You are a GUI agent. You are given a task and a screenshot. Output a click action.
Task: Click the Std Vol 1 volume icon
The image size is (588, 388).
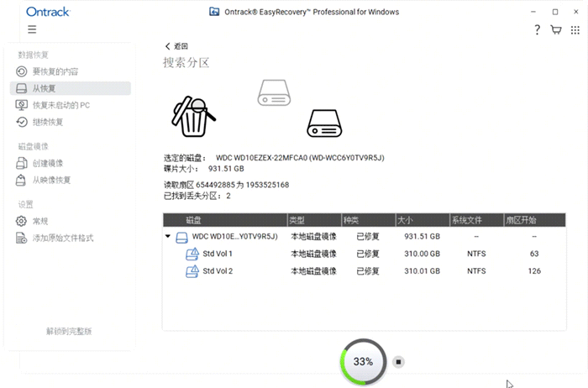click(192, 254)
